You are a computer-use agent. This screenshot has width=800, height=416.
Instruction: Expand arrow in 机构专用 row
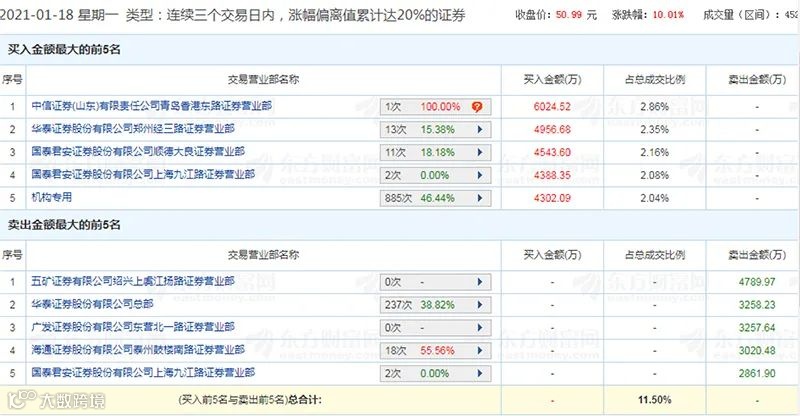click(480, 198)
